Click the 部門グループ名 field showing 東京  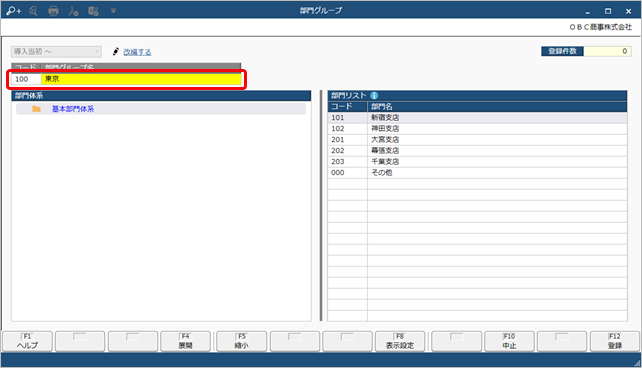coord(141,79)
